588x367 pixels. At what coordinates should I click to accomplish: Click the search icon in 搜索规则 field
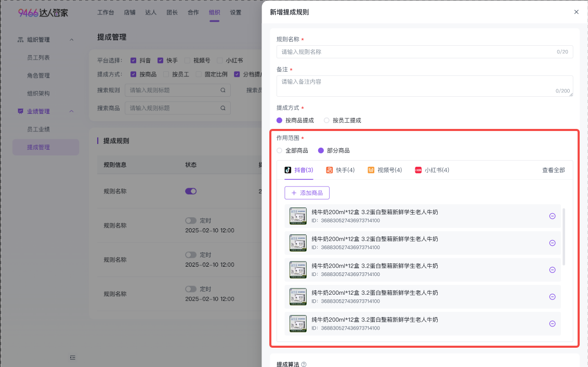pos(223,90)
